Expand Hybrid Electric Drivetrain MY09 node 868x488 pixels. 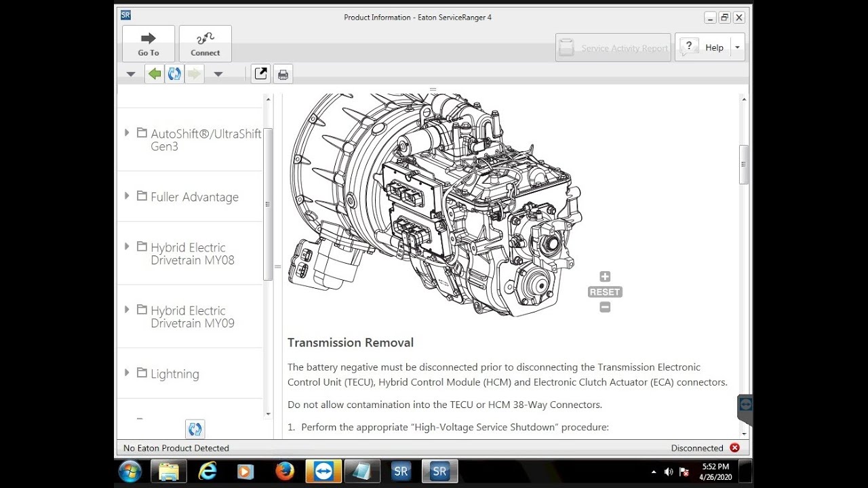coord(127,310)
